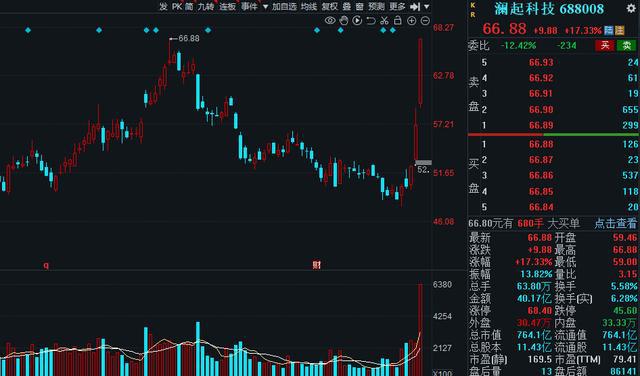The width and height of the screenshot is (640, 376).
Task: Click the 财 marker on chart timeline
Action: pyautogui.click(x=316, y=265)
